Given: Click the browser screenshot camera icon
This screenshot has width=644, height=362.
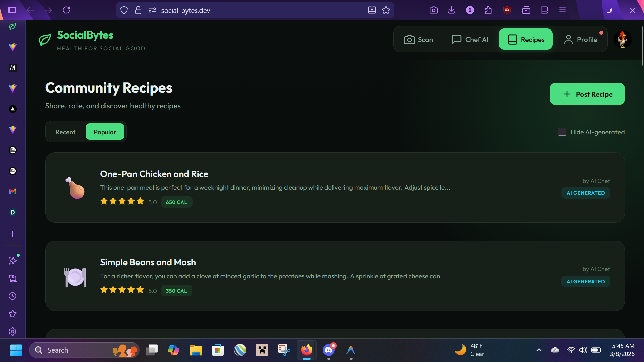Looking at the screenshot, I should coord(433,10).
